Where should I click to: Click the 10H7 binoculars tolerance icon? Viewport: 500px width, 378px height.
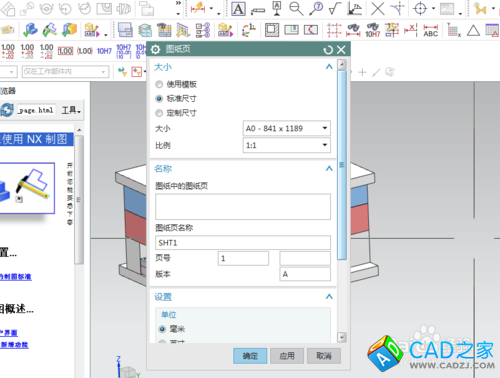[373, 30]
